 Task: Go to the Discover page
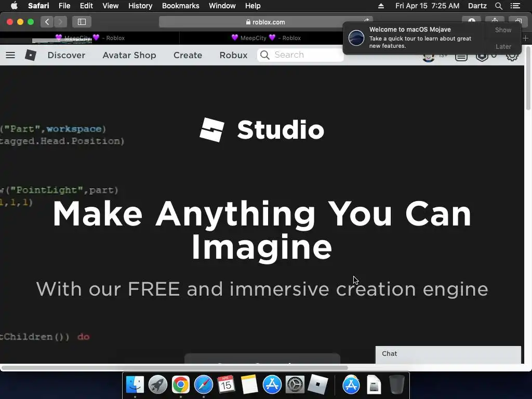pos(66,55)
